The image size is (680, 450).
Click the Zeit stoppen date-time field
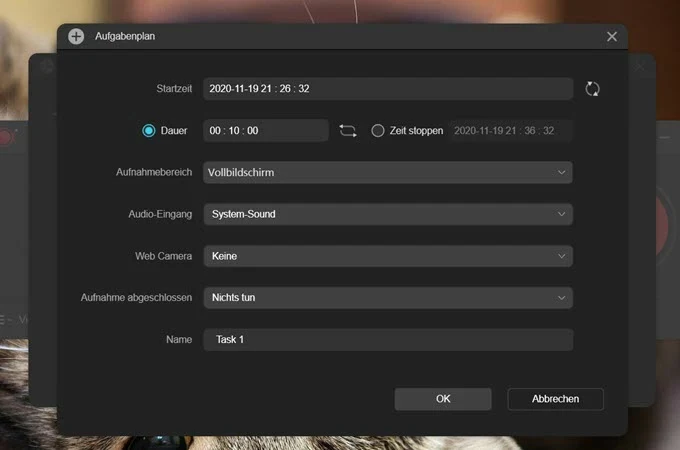click(x=510, y=130)
